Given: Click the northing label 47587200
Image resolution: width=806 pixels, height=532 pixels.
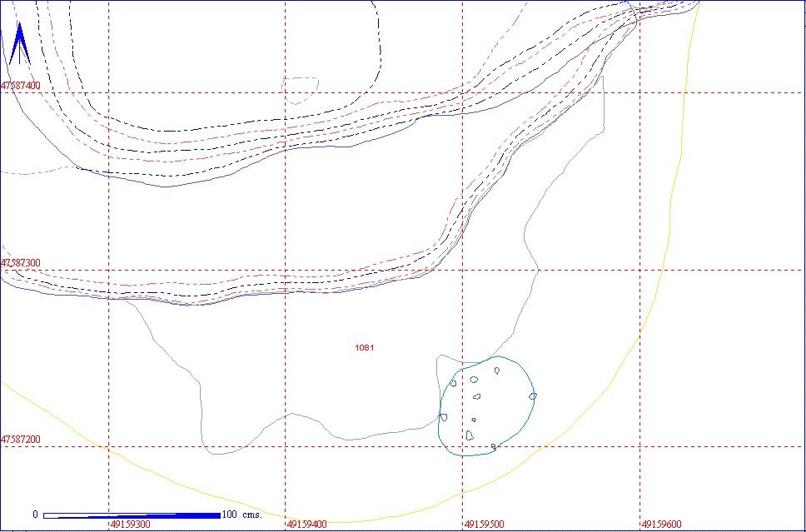Looking at the screenshot, I should (21, 440).
